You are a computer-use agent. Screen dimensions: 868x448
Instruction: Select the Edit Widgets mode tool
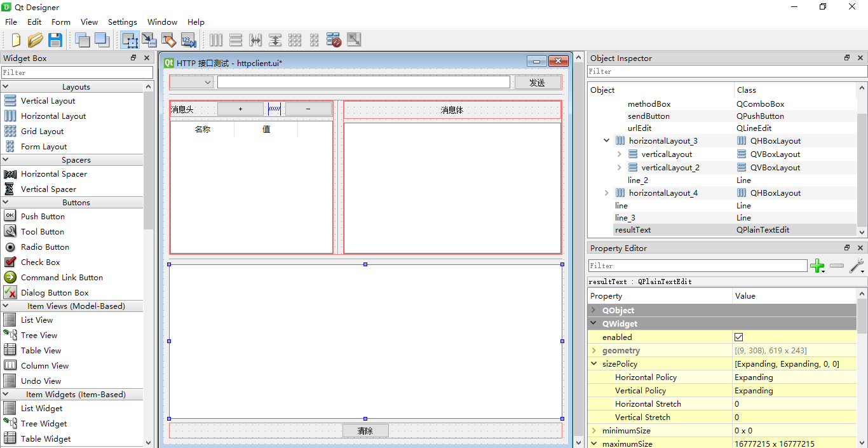coord(130,40)
